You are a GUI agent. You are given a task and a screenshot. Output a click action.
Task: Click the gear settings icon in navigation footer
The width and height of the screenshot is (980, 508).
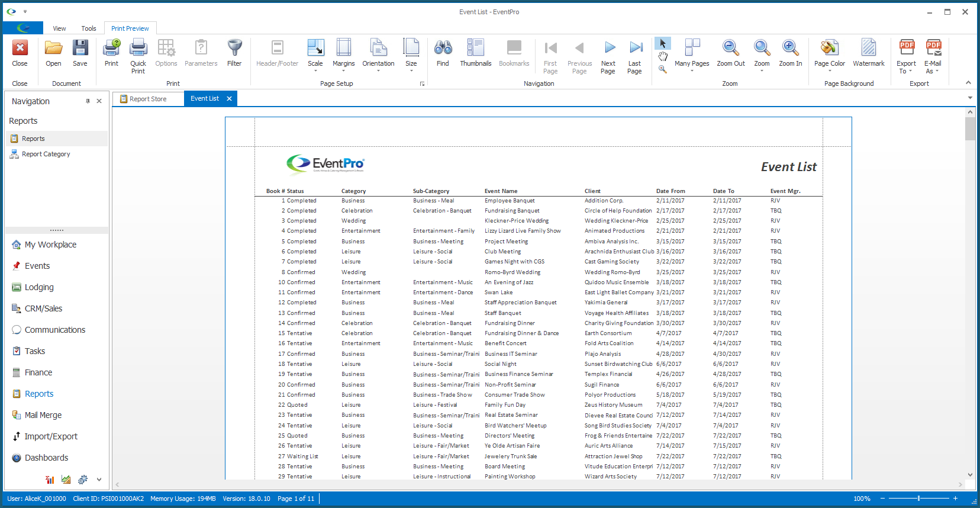tap(82, 480)
